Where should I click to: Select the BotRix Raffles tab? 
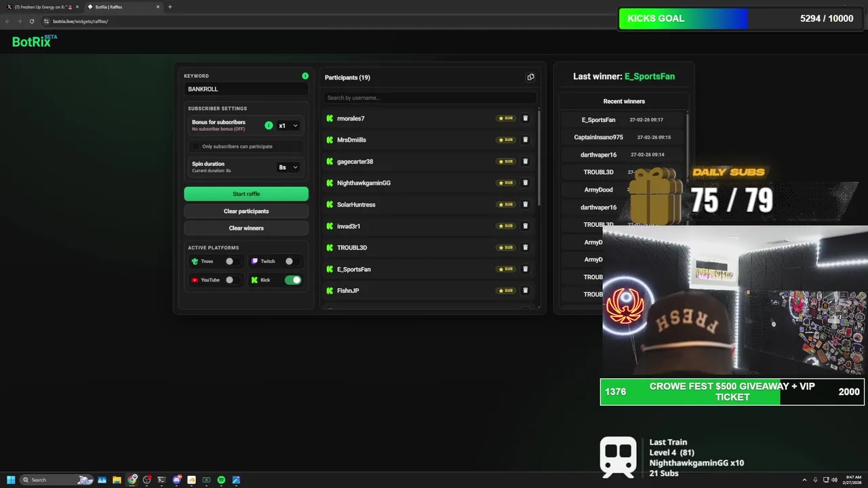point(123,7)
